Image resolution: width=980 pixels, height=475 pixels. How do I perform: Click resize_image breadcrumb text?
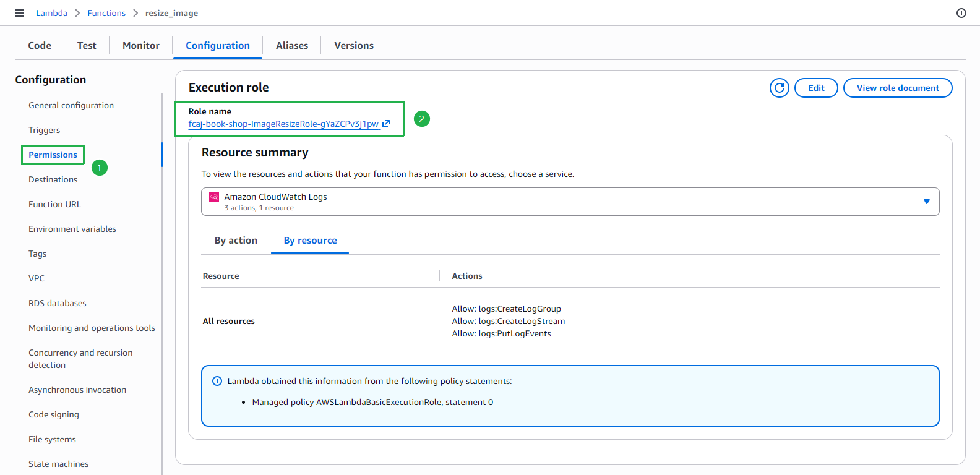(172, 13)
